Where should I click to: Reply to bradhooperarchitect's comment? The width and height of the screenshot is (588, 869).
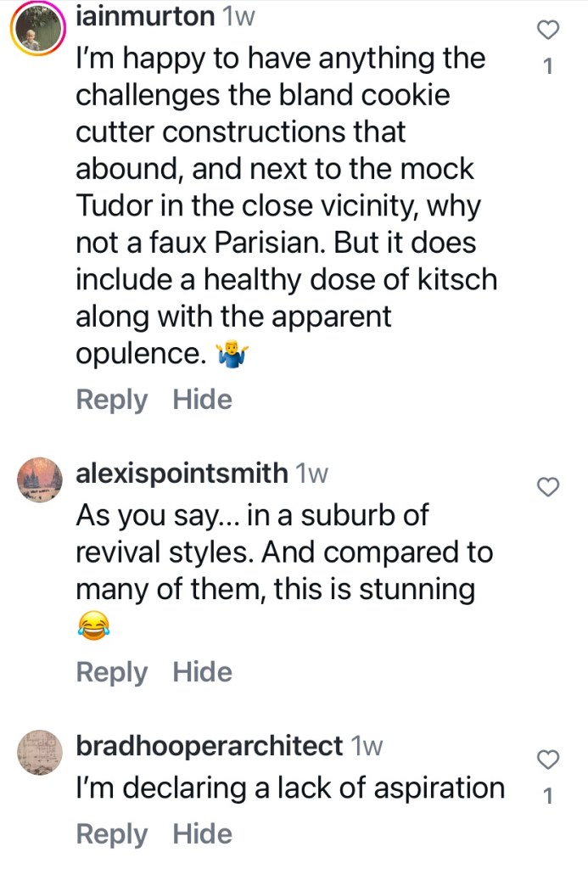[x=111, y=834]
